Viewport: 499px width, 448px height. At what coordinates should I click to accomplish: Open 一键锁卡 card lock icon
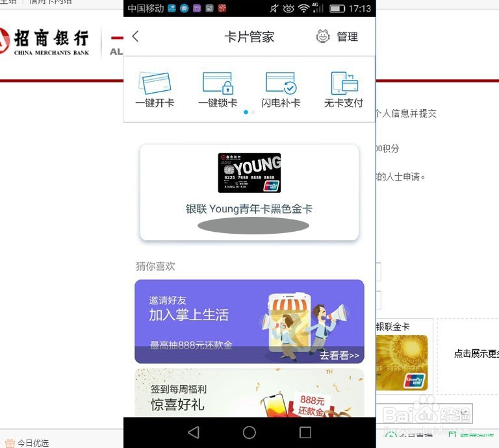pos(218,83)
